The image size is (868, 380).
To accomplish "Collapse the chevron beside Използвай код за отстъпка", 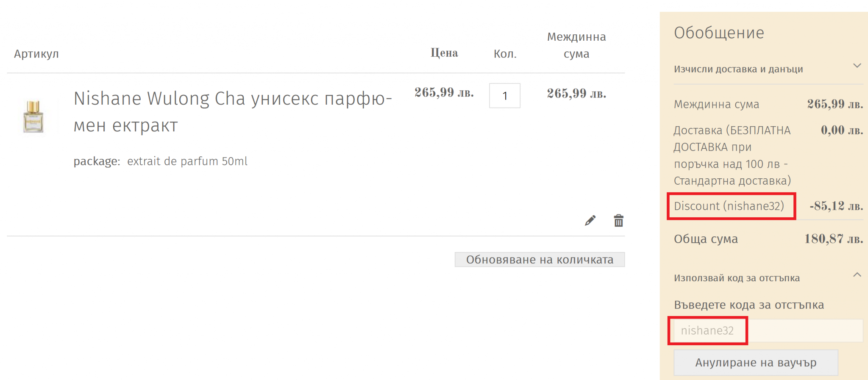I will point(857,275).
